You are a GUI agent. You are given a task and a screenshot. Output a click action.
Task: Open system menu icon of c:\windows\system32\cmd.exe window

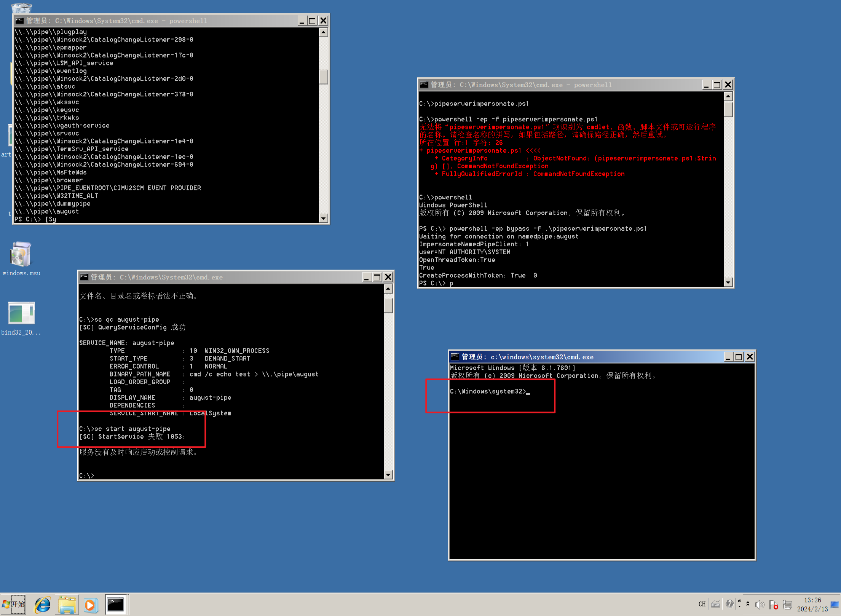click(x=455, y=357)
